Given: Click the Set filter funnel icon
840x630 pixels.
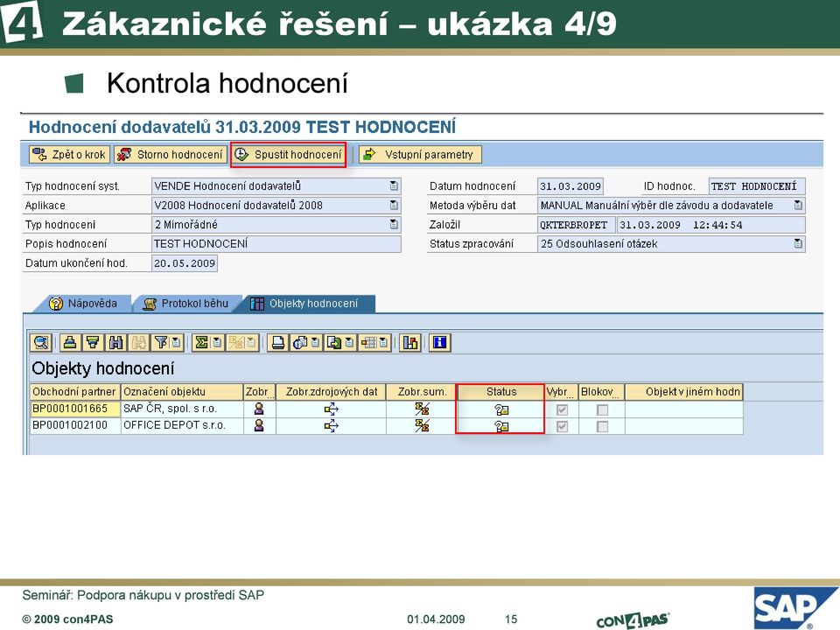Looking at the screenshot, I should [161, 342].
